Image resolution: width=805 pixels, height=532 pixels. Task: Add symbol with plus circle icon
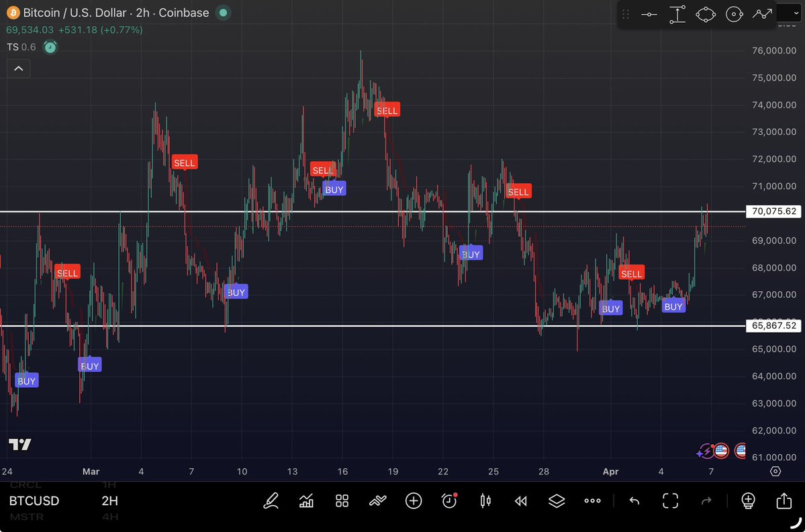tap(414, 500)
